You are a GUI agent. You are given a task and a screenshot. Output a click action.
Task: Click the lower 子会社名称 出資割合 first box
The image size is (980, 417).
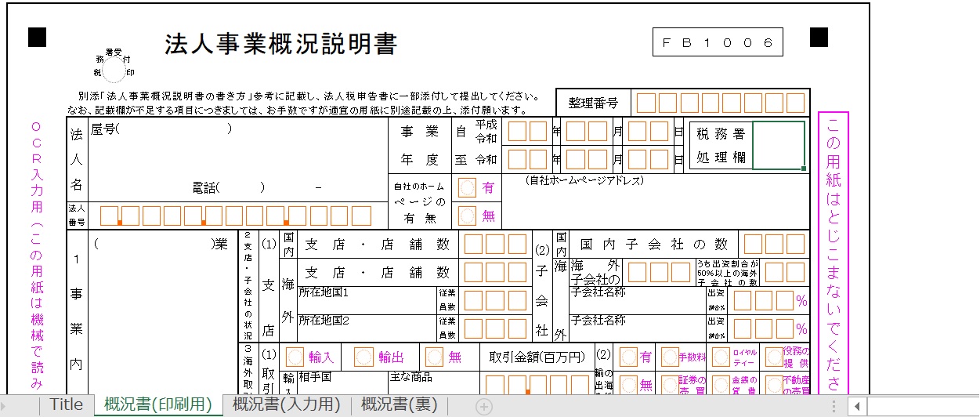click(x=743, y=328)
